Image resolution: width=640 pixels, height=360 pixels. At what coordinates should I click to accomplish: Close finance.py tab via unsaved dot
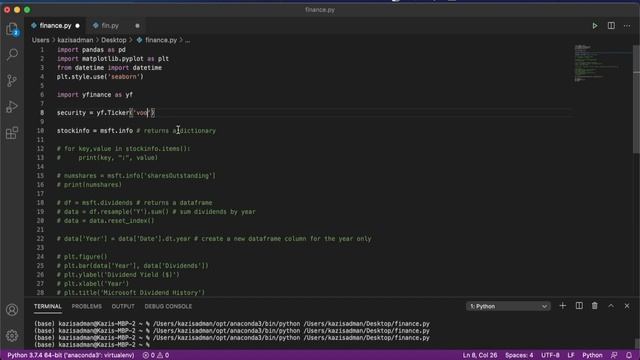tap(78, 26)
